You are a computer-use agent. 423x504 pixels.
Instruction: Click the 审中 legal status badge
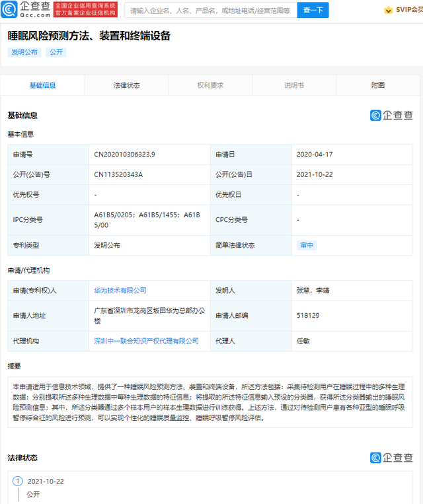(307, 245)
